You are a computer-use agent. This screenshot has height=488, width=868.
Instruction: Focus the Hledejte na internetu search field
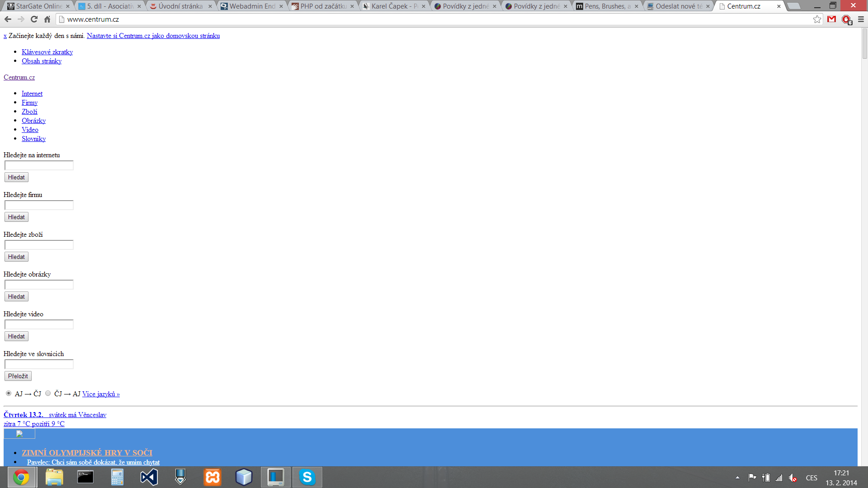click(x=39, y=165)
